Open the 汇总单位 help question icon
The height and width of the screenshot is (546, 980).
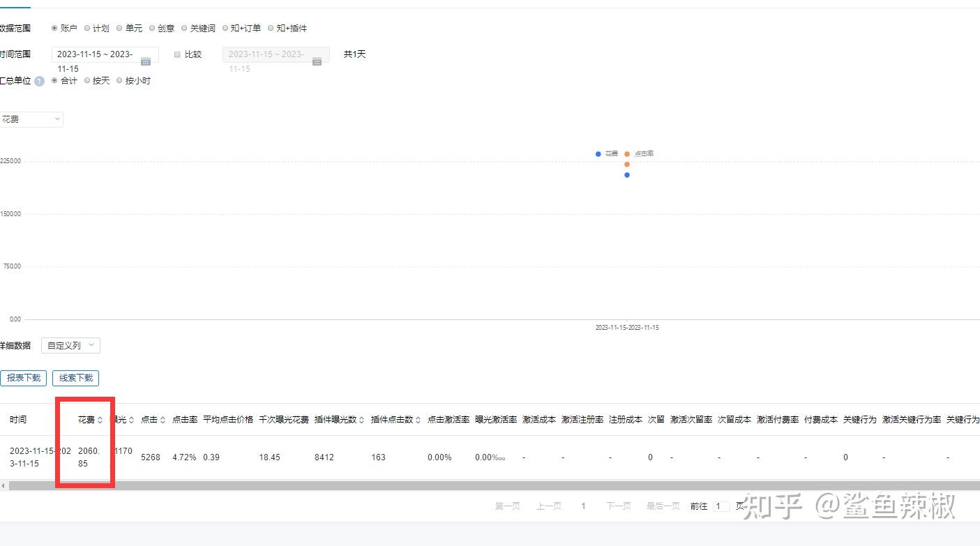(40, 81)
